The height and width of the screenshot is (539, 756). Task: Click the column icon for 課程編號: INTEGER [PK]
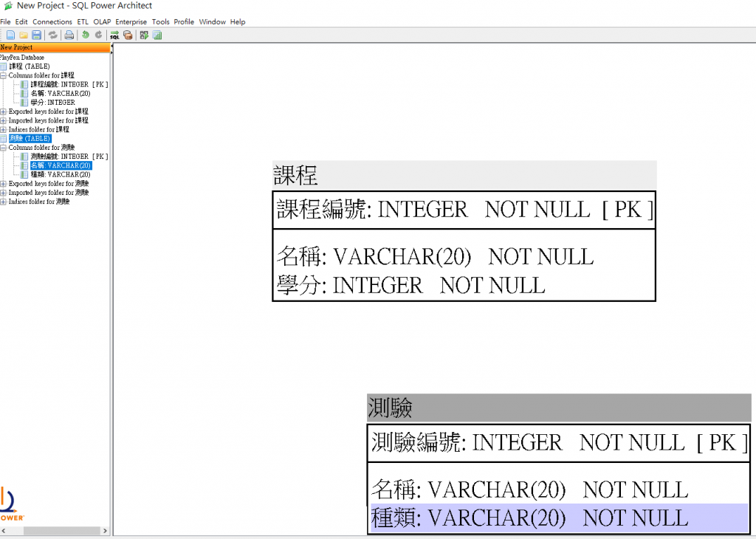(24, 84)
